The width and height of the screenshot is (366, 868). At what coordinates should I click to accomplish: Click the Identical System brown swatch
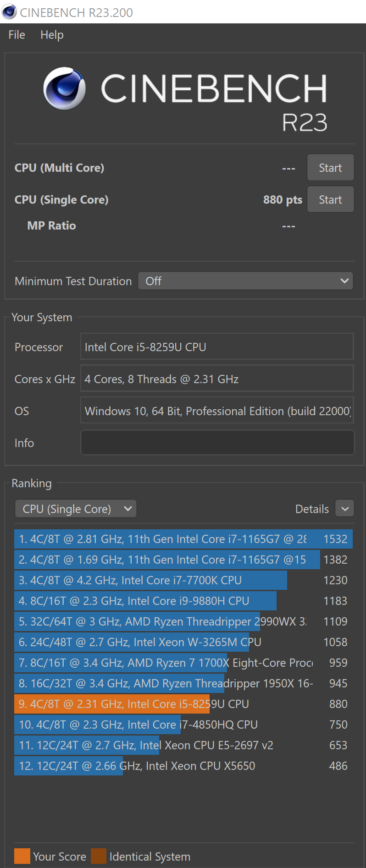[x=99, y=856]
